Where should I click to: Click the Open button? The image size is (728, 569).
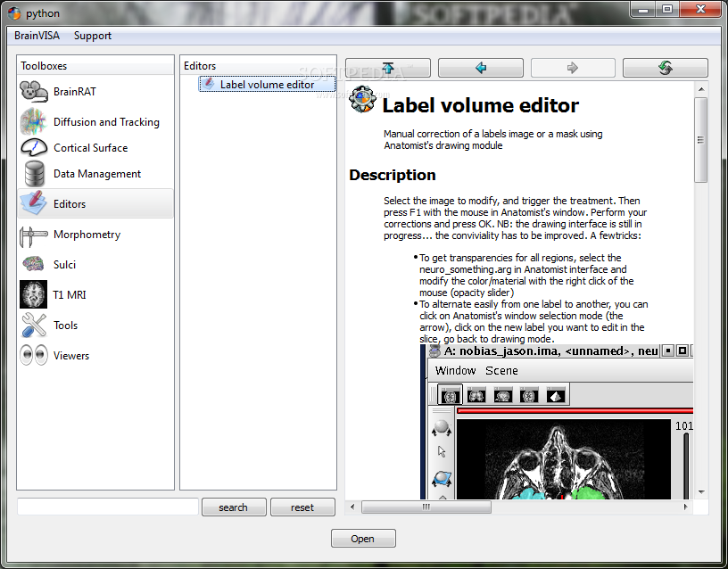click(x=363, y=539)
